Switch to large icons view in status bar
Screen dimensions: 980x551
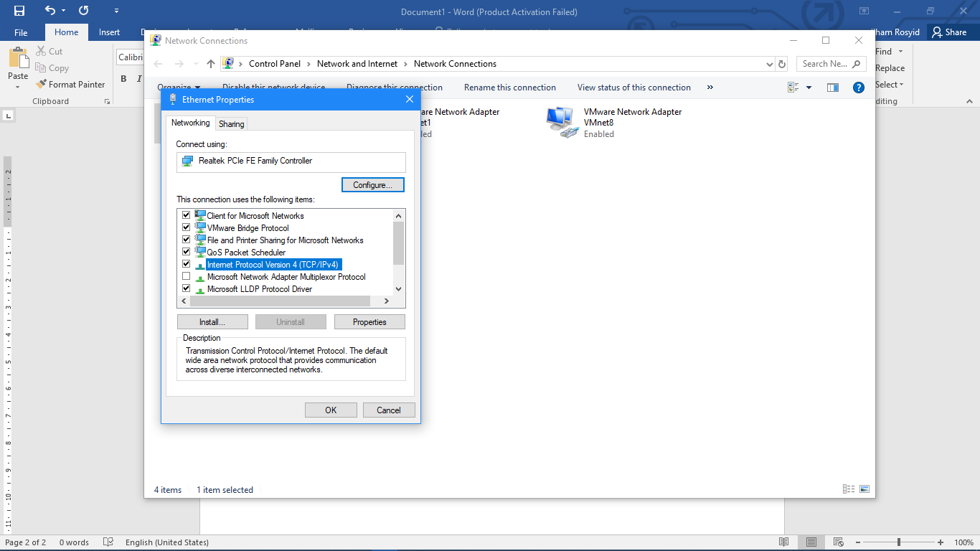(x=864, y=489)
